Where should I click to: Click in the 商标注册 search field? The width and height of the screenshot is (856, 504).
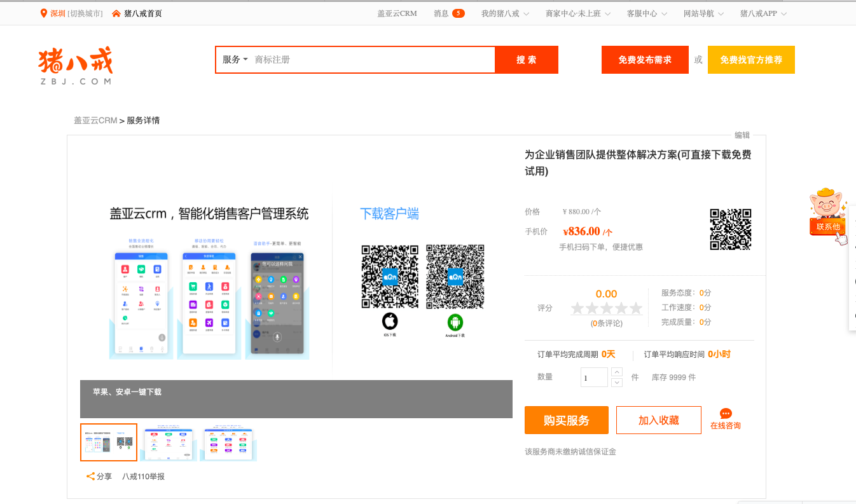coord(372,60)
